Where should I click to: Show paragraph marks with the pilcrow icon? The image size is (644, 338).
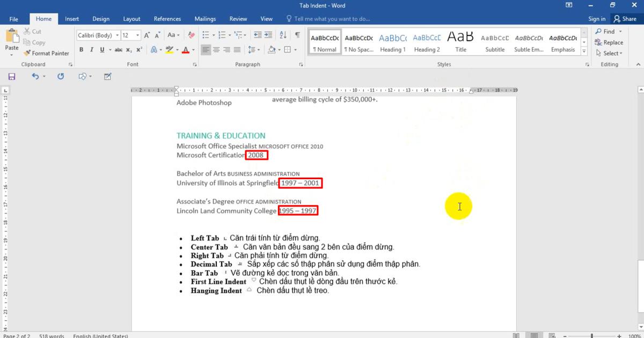[297, 35]
